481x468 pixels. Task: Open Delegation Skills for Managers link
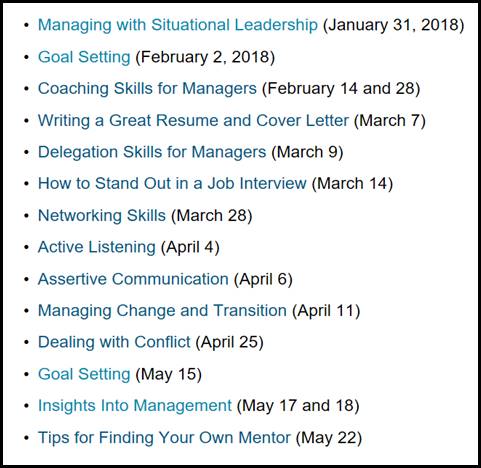[x=152, y=152]
